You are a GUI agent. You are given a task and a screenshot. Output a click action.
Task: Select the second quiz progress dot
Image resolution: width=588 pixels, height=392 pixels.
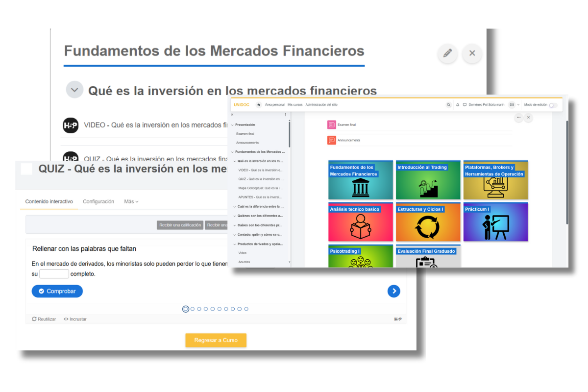(x=193, y=309)
